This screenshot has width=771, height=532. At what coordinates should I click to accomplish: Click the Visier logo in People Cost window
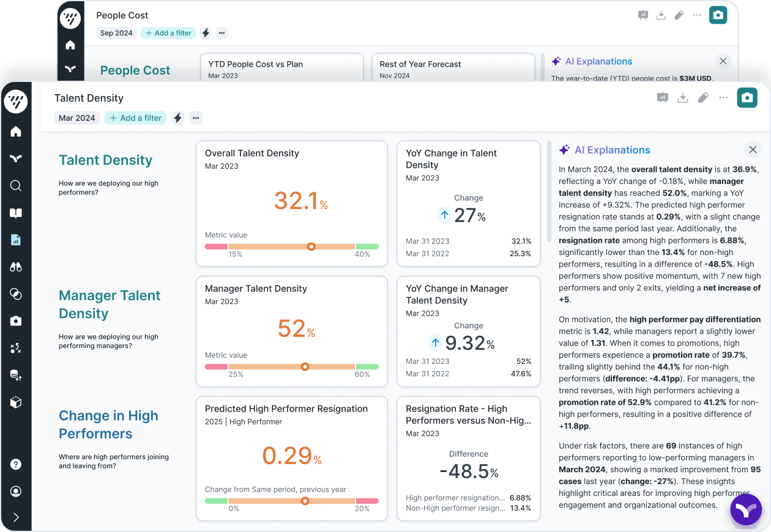click(70, 18)
